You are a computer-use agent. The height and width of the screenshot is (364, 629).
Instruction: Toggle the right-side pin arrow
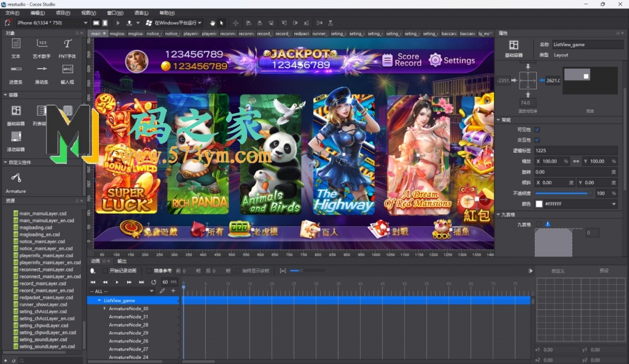542,80
